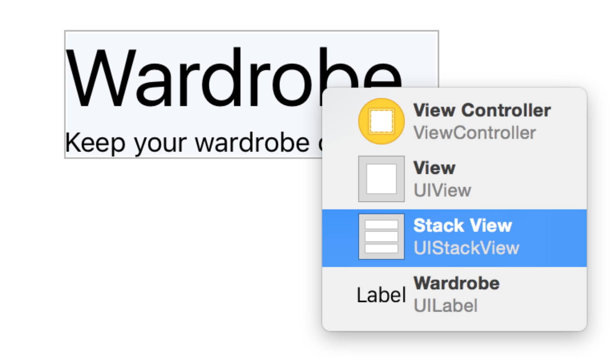Click the UIView class subtitle text
The height and width of the screenshot is (364, 616).
pos(442,190)
